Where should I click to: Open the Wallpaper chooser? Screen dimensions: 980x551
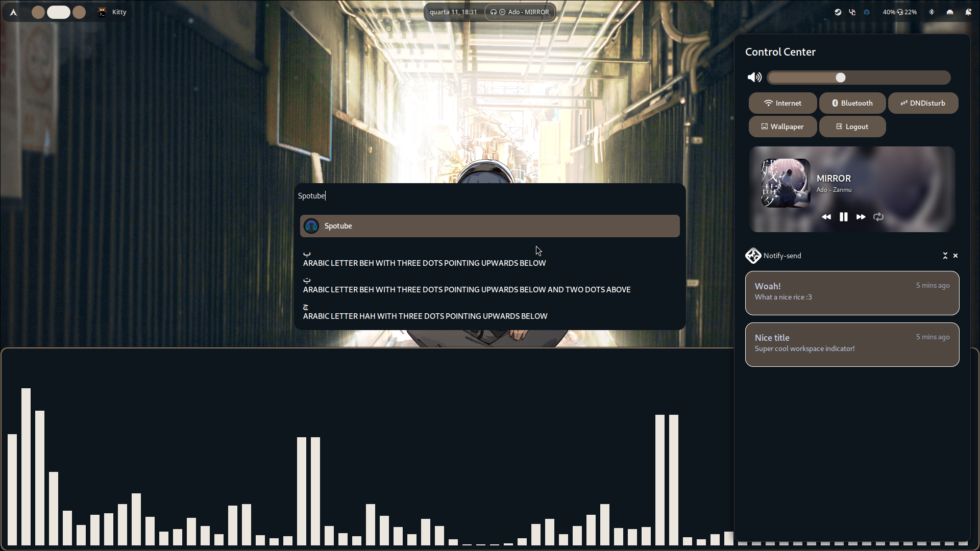coord(782,127)
